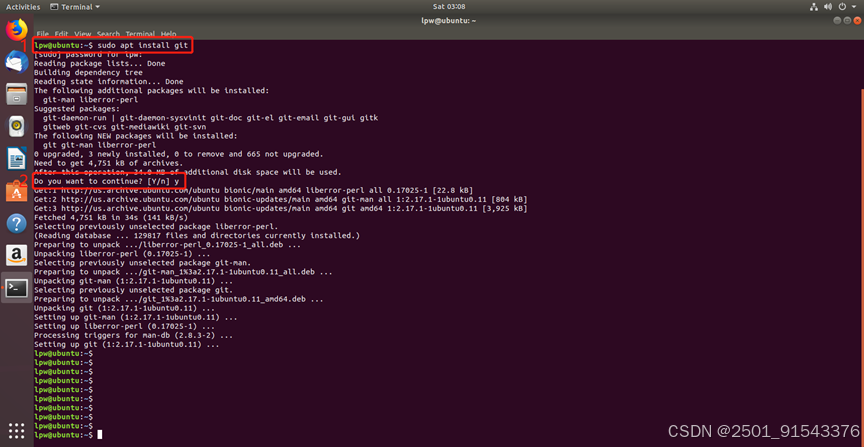Click the 'Get:3' git amd64 download line

coord(280,208)
